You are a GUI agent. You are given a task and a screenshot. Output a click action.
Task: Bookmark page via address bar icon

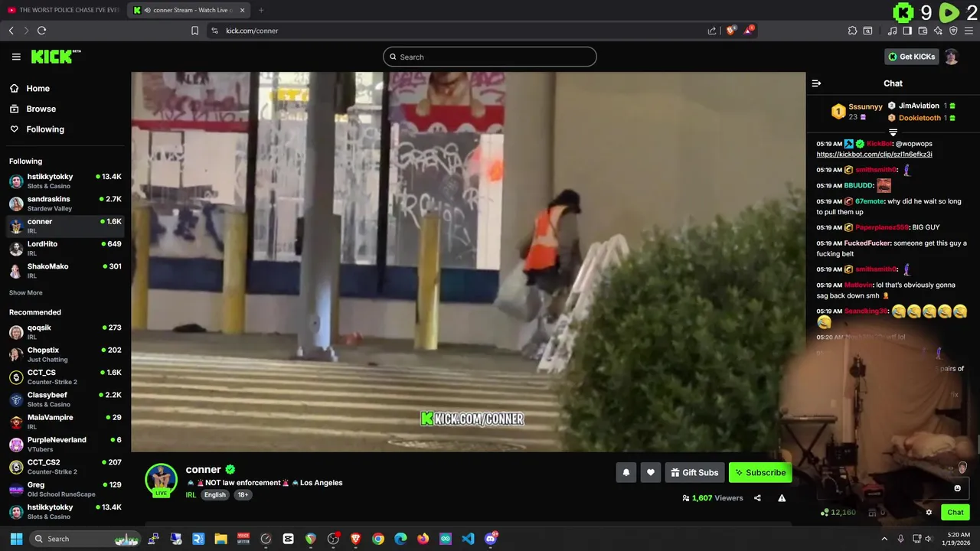coord(194,31)
